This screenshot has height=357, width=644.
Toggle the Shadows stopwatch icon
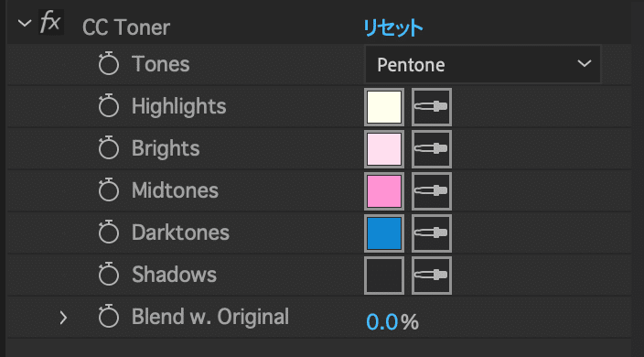point(109,274)
